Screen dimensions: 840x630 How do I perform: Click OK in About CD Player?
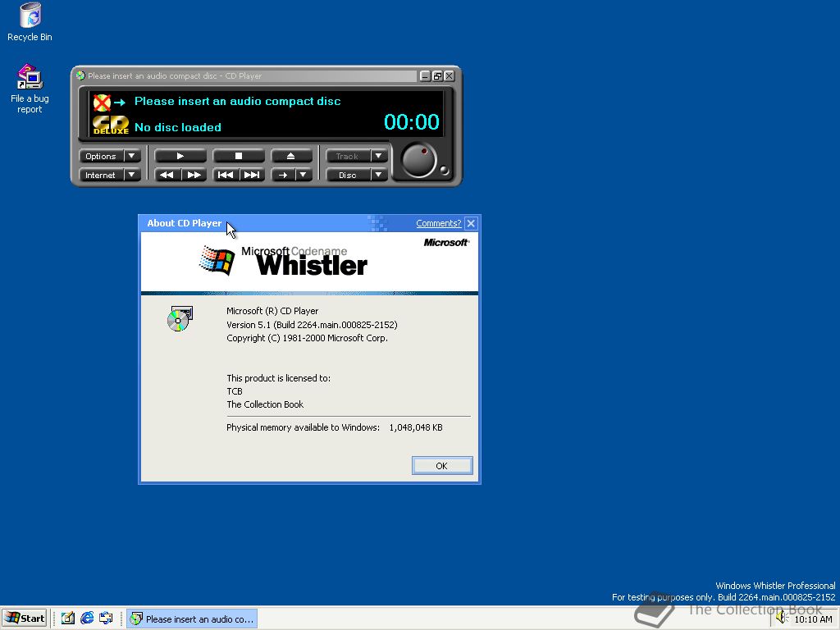pos(442,466)
